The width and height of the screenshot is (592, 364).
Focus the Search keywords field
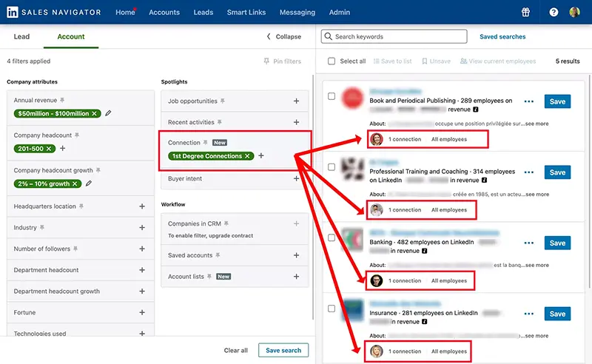(394, 36)
